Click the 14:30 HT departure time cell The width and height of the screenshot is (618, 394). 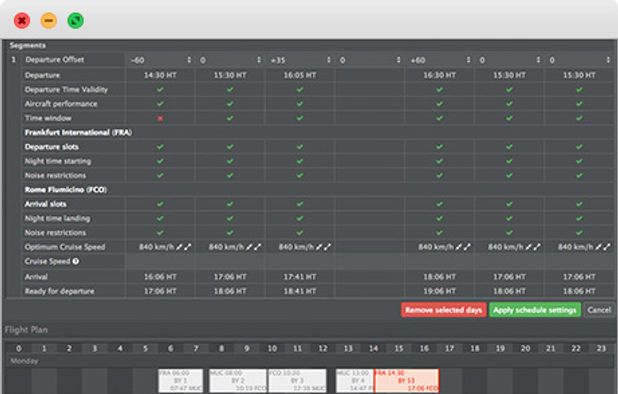[160, 75]
